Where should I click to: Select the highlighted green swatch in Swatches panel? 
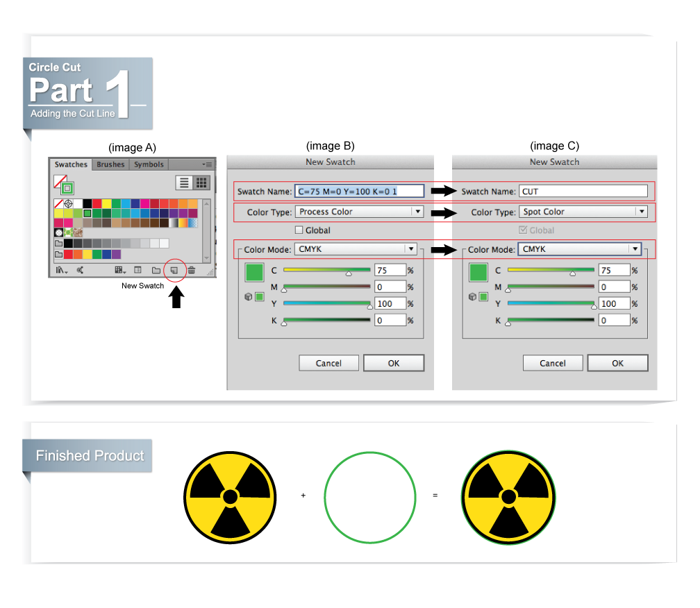tap(87, 214)
